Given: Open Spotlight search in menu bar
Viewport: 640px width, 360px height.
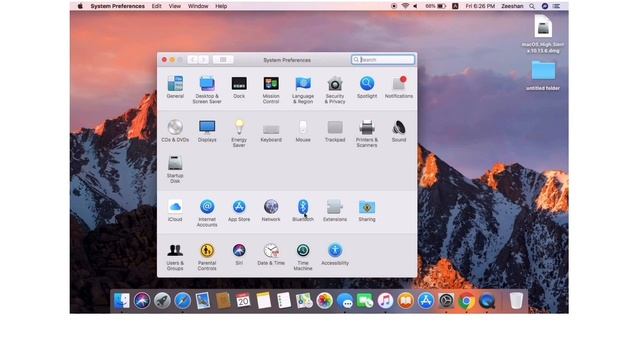Looking at the screenshot, I should point(532,6).
